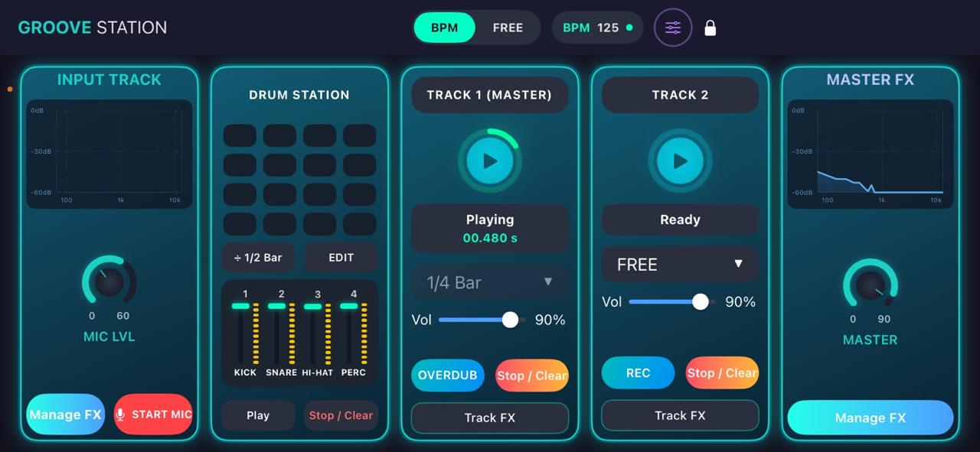
Task: Click the Playing 00.480 s status display
Action: [490, 228]
